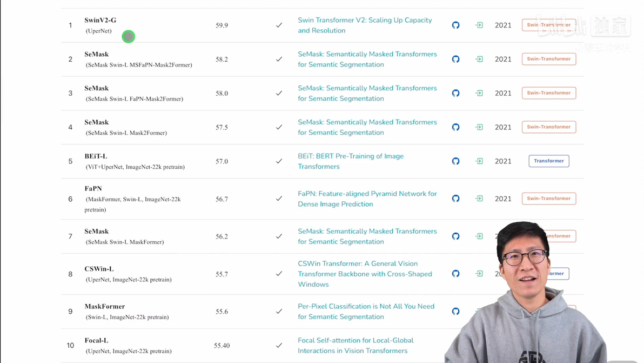Open GitHub code icon for SwinV2-G row
This screenshot has width=644, height=363.
tap(455, 25)
